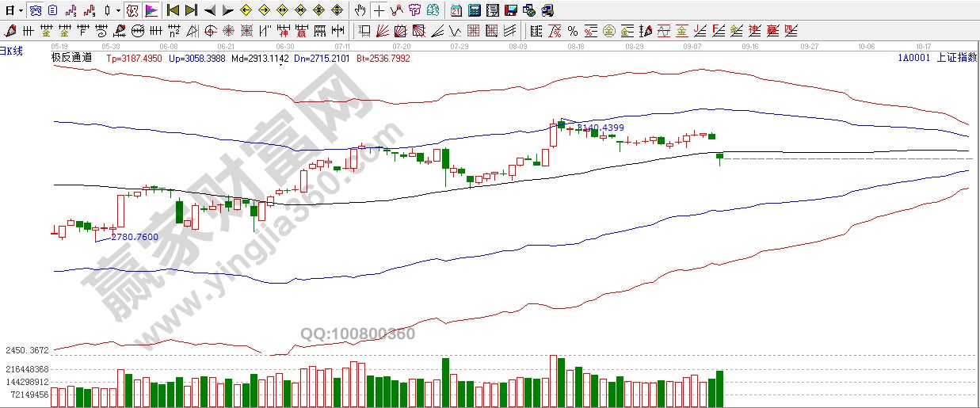The width and height of the screenshot is (980, 408).
Task: Open the 日 period dropdown arrow
Action: [x=19, y=10]
